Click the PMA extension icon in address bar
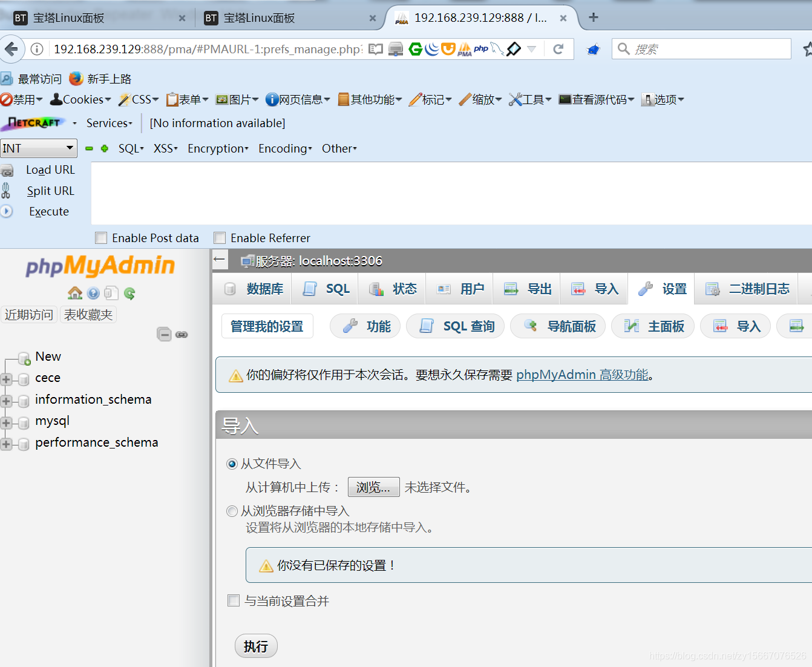Image resolution: width=812 pixels, height=667 pixels. point(465,49)
